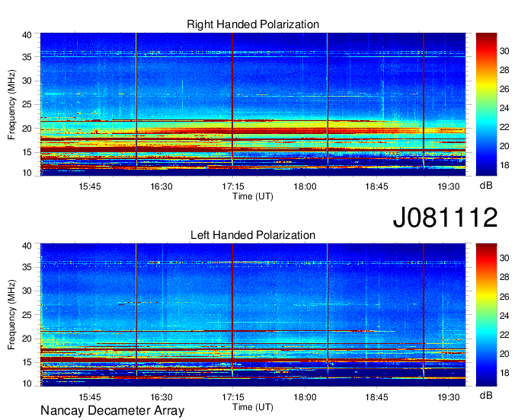Click the 30 MHz tick in bottom panel

27,291
